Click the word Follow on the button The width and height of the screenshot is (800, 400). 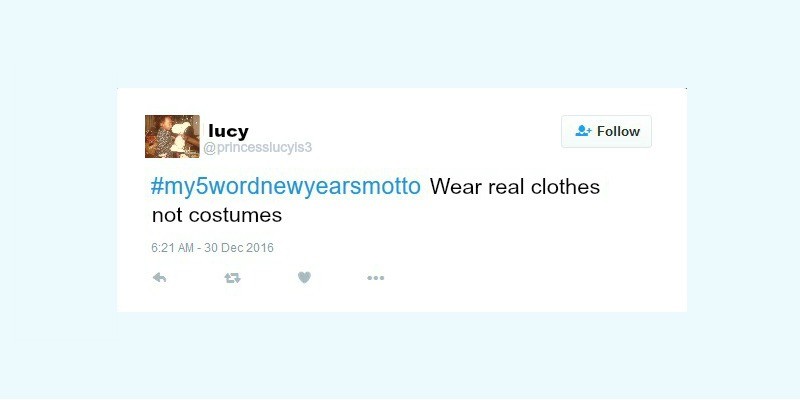tap(618, 131)
